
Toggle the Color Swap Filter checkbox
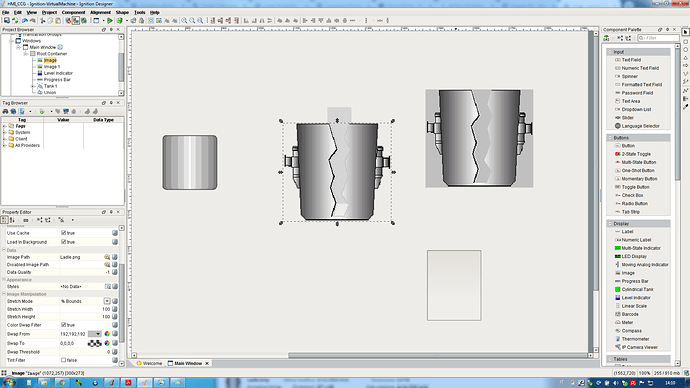click(x=63, y=325)
